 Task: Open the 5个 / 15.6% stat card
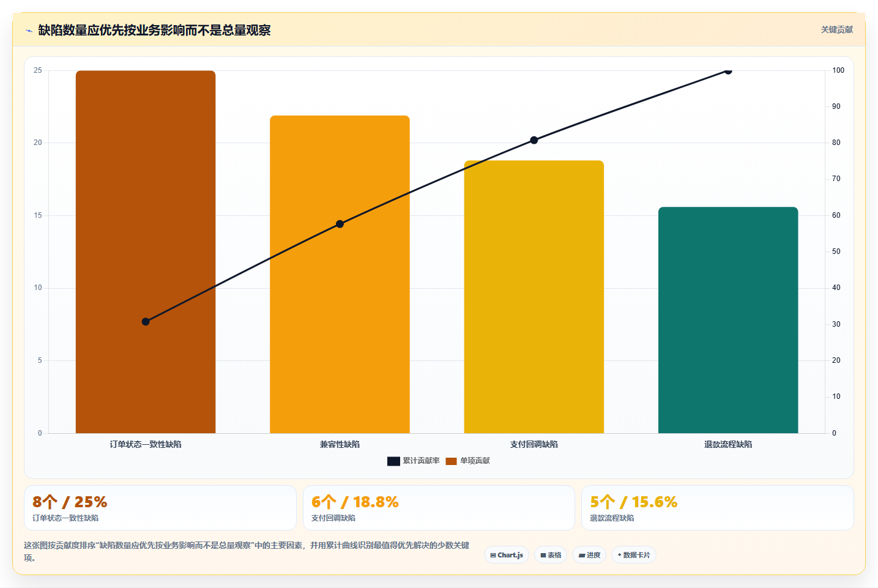point(717,508)
